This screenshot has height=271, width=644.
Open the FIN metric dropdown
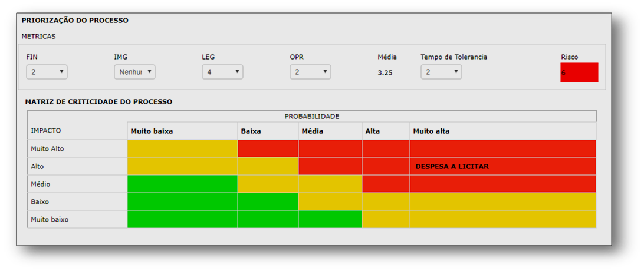point(47,72)
